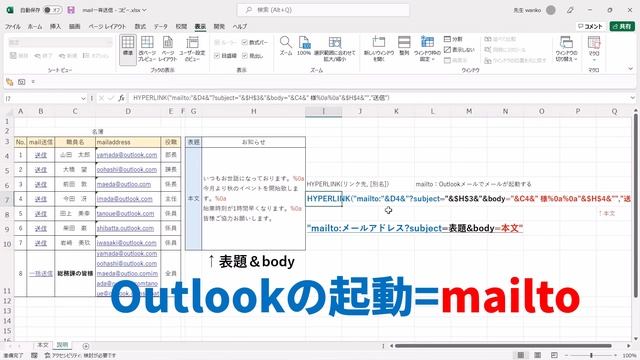The height and width of the screenshot is (360, 640).
Task: Click 表示しない to hide the window
Action: [459, 49]
